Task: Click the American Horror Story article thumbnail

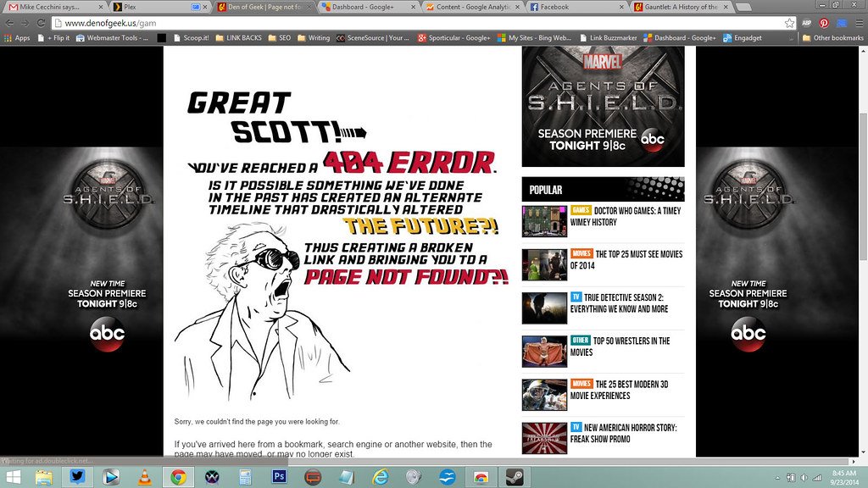Action: [x=544, y=438]
